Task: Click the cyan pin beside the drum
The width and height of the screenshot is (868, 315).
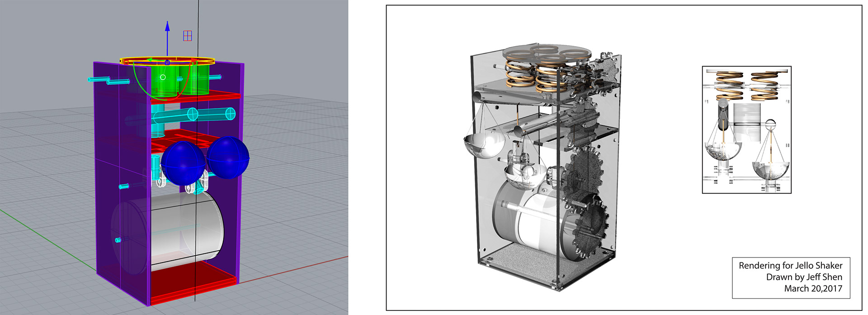Action: click(119, 240)
